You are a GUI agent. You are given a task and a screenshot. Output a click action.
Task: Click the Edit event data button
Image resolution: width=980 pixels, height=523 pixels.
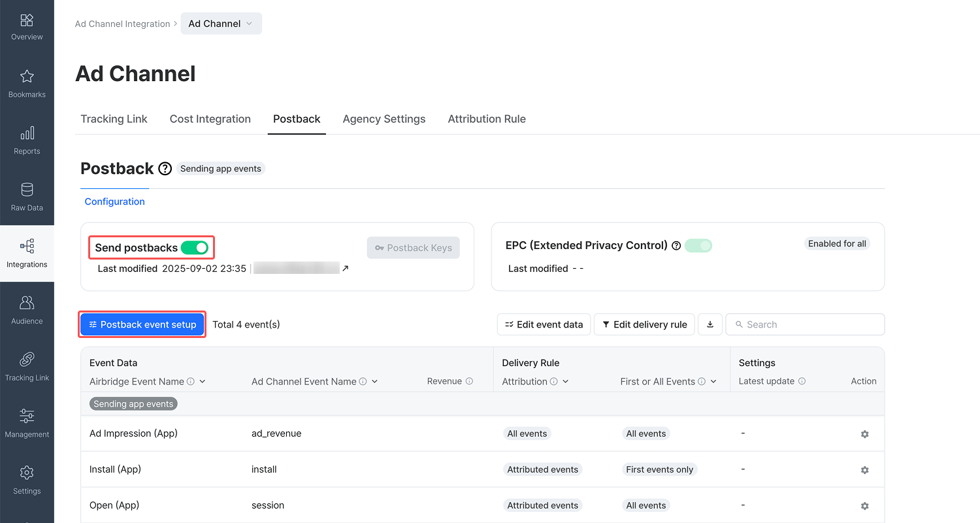pyautogui.click(x=544, y=324)
